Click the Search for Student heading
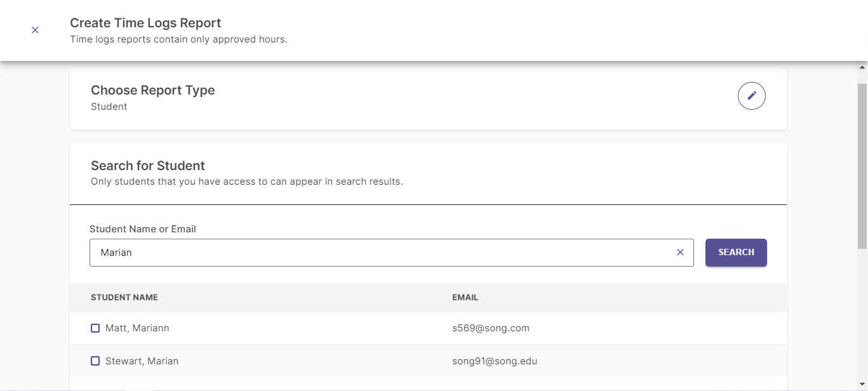The image size is (868, 391). tap(147, 166)
